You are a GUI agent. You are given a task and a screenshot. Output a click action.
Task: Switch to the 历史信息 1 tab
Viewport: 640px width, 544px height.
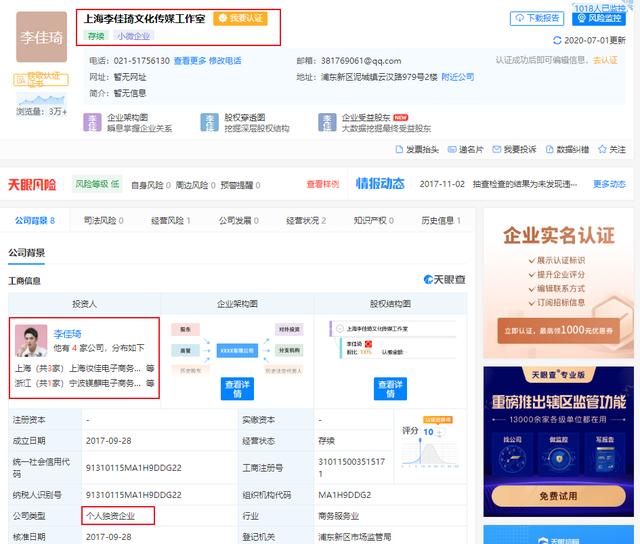(441, 221)
